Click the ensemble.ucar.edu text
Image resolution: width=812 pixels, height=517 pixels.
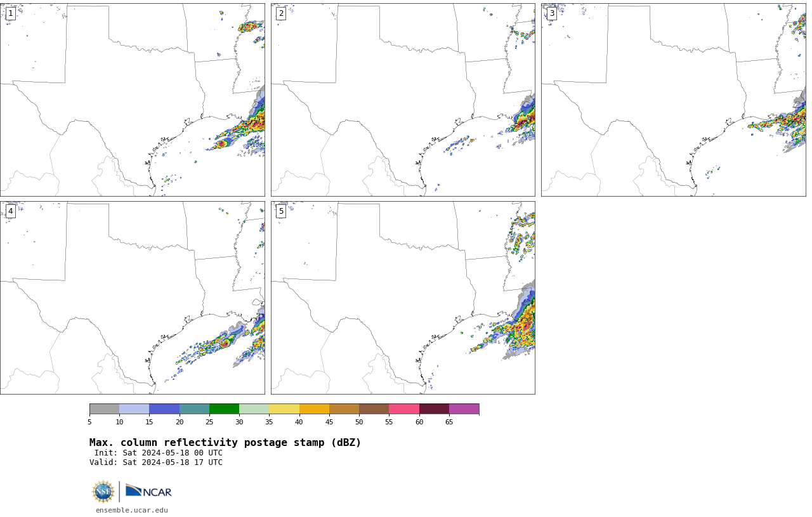pyautogui.click(x=132, y=510)
